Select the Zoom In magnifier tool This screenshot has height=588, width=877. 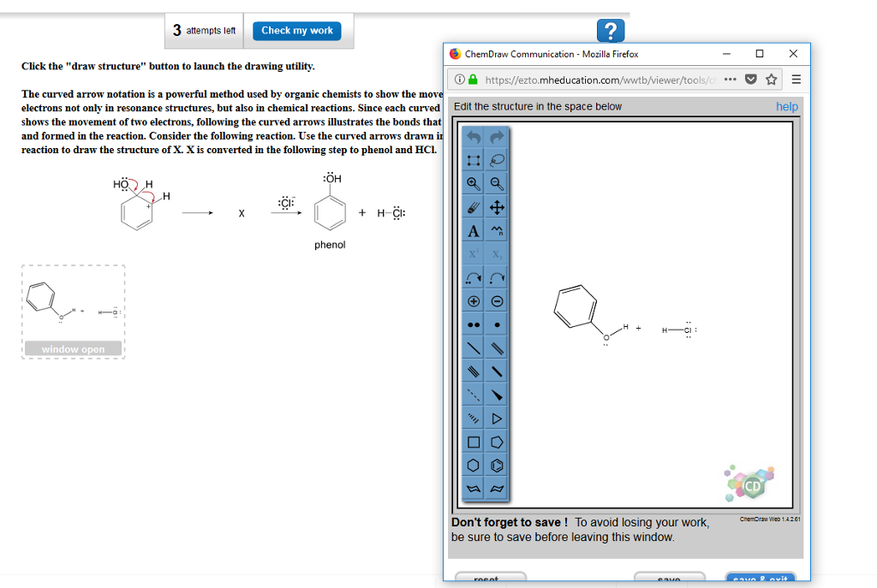pos(472,182)
